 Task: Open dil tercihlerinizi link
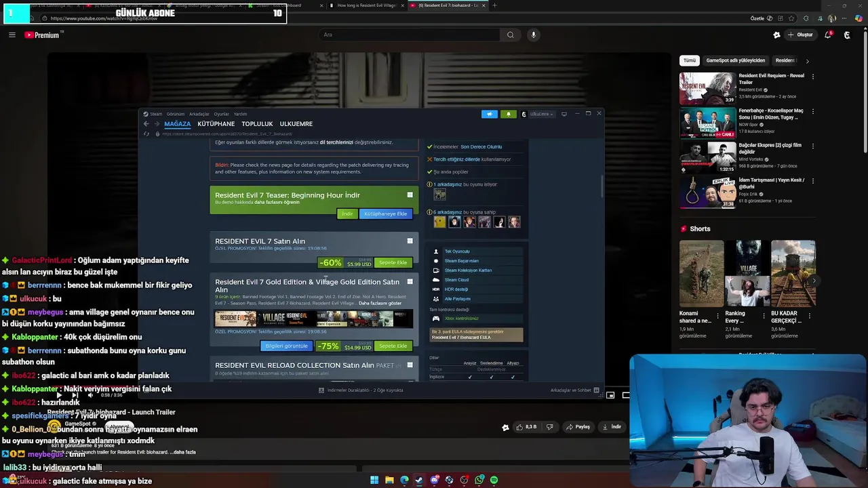(x=336, y=142)
